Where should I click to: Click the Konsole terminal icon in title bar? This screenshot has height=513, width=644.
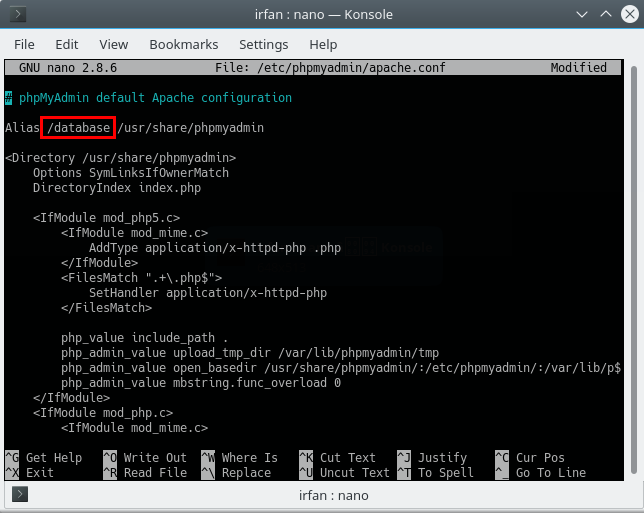coord(18,14)
